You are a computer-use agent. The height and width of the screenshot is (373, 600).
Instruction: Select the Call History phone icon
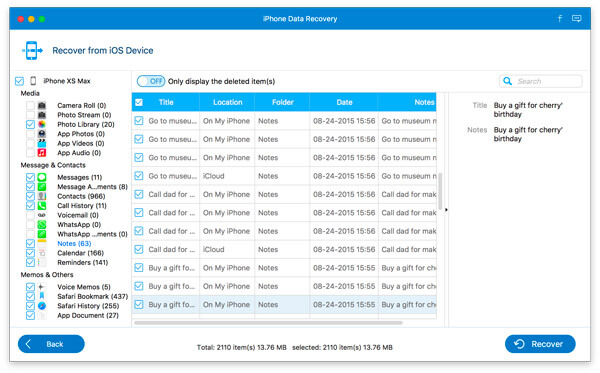coord(42,205)
